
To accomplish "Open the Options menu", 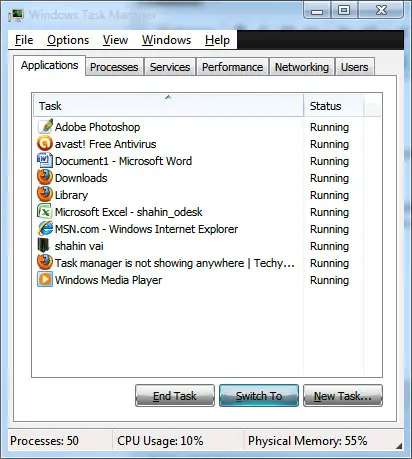I will coord(68,40).
